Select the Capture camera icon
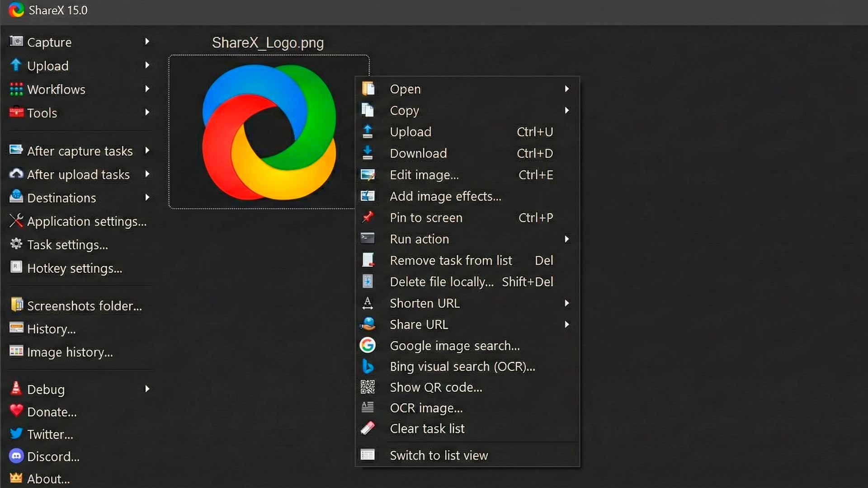The width and height of the screenshot is (868, 488). (x=16, y=42)
